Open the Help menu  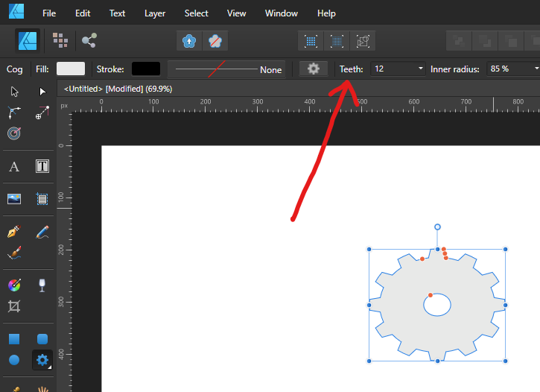tap(326, 13)
